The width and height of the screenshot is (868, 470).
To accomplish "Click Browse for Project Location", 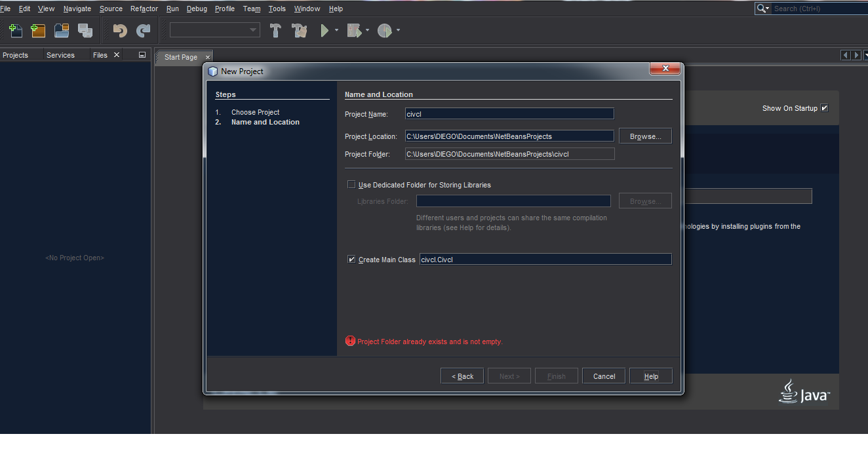I will coord(645,136).
